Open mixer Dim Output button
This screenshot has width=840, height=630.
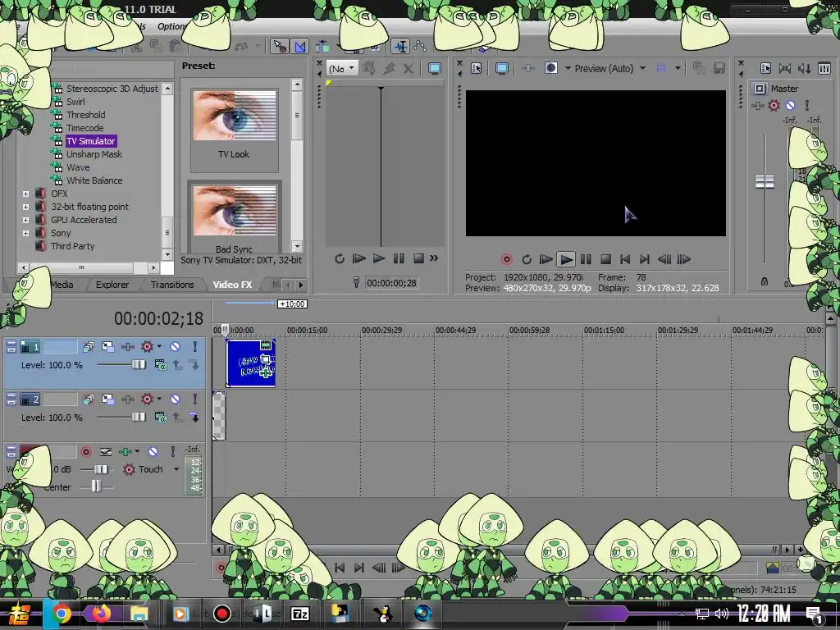click(x=805, y=68)
